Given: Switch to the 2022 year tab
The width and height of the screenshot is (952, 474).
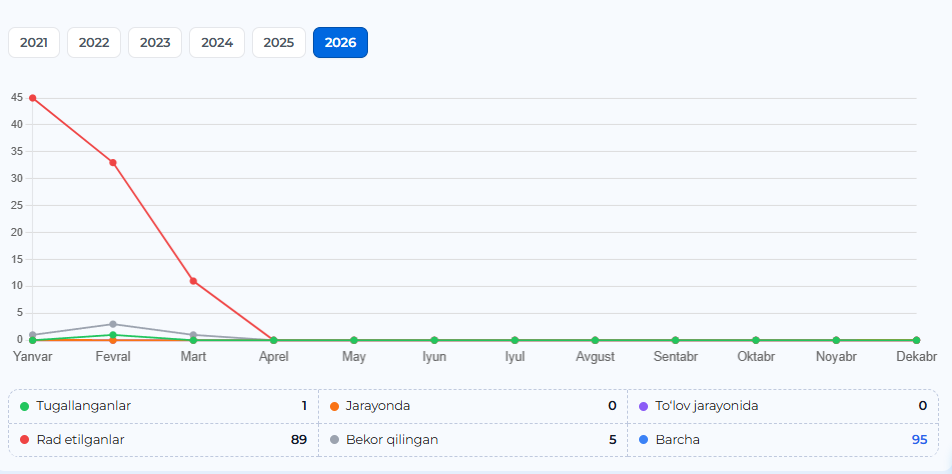Looking at the screenshot, I should (94, 43).
